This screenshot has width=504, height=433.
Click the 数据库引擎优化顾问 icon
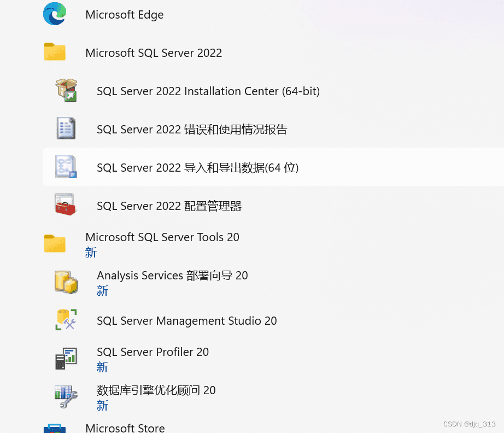tap(66, 396)
